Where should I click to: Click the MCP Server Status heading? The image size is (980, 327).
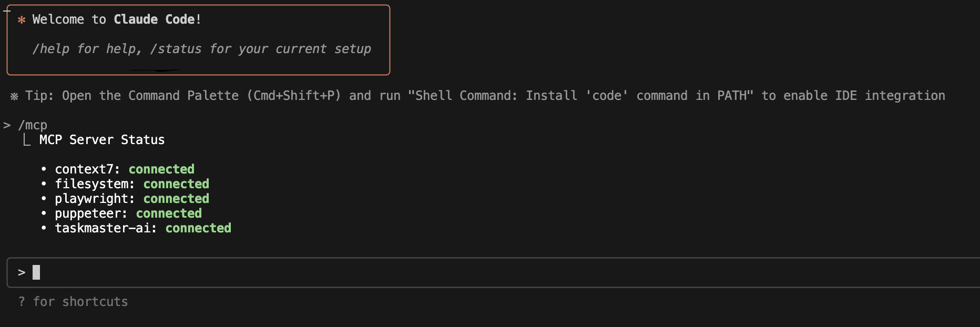coord(102,140)
